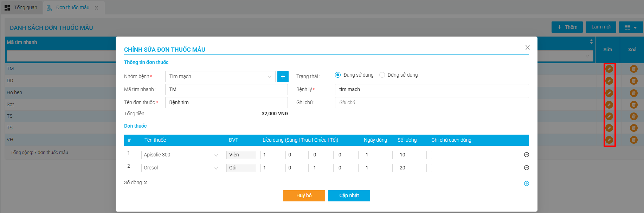Delete the TM row with trash icon

click(x=634, y=69)
